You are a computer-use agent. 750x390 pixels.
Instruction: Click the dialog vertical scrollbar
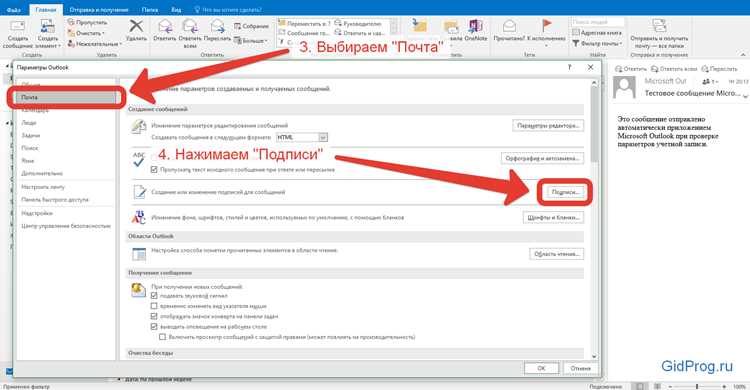pyautogui.click(x=594, y=220)
